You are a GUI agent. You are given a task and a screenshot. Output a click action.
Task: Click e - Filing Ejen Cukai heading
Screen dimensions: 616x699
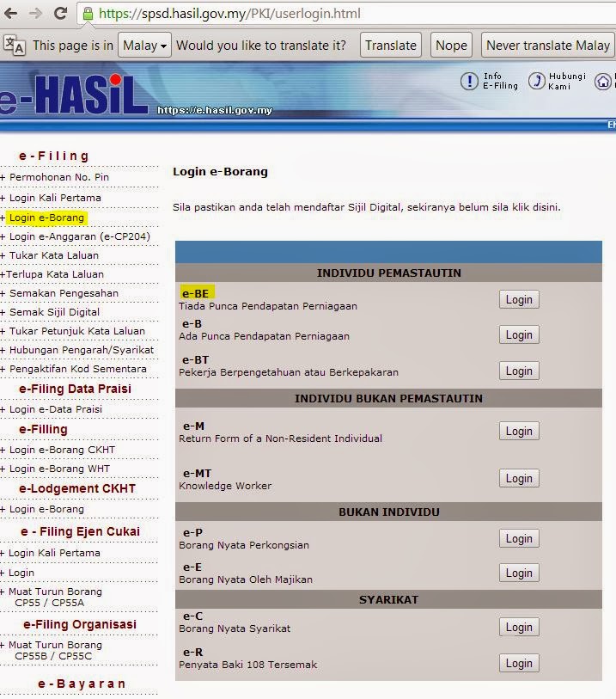pyautogui.click(x=80, y=531)
